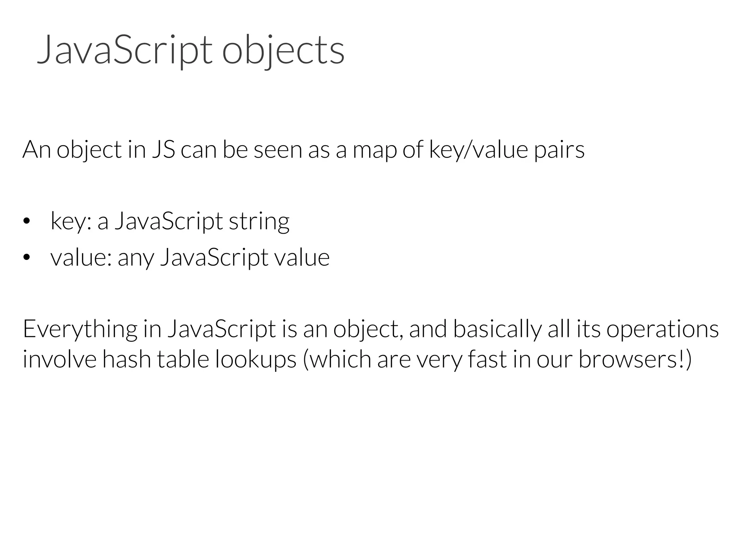Click the word "key/value" in the first sentence

tap(479, 149)
